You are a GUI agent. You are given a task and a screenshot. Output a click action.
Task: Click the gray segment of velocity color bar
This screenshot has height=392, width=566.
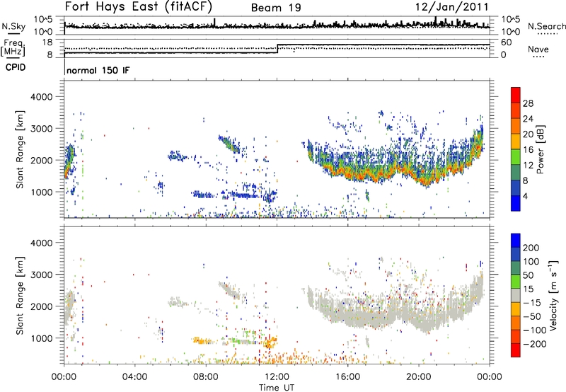click(x=516, y=296)
